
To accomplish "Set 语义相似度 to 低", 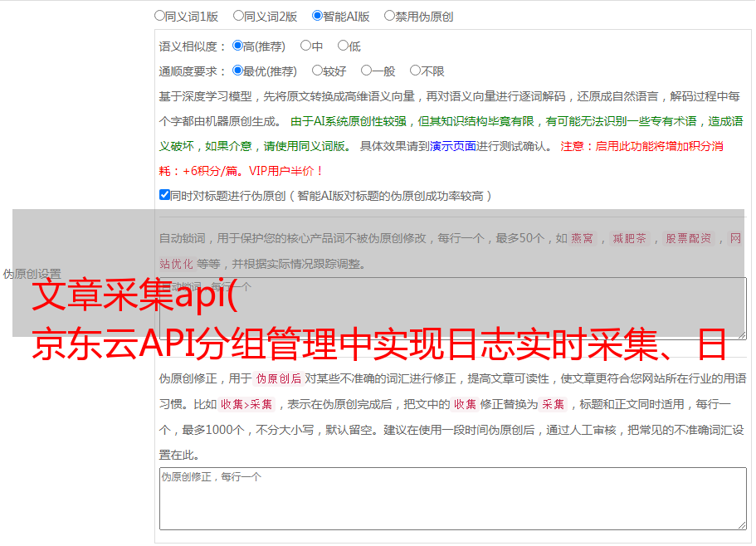I will (343, 46).
